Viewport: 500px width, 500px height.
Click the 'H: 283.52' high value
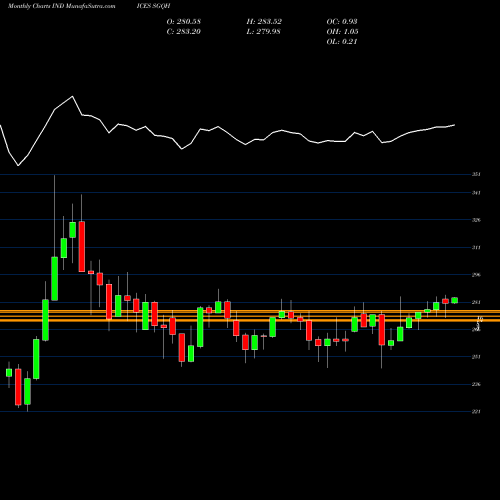click(x=264, y=22)
